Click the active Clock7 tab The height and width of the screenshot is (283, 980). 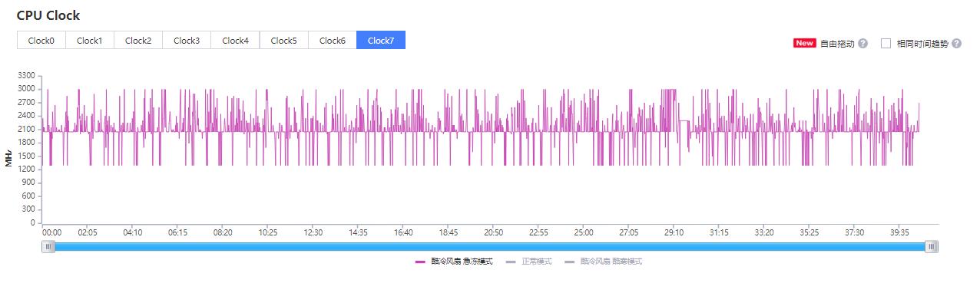click(x=381, y=41)
